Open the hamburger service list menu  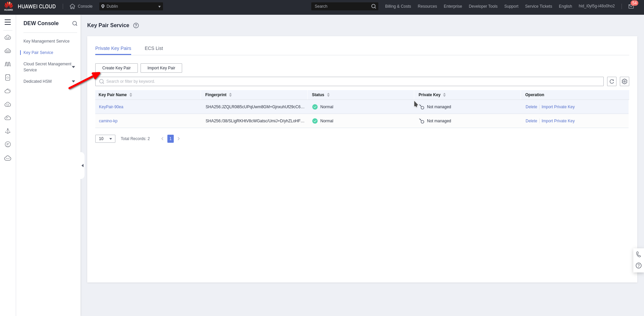pos(8,22)
